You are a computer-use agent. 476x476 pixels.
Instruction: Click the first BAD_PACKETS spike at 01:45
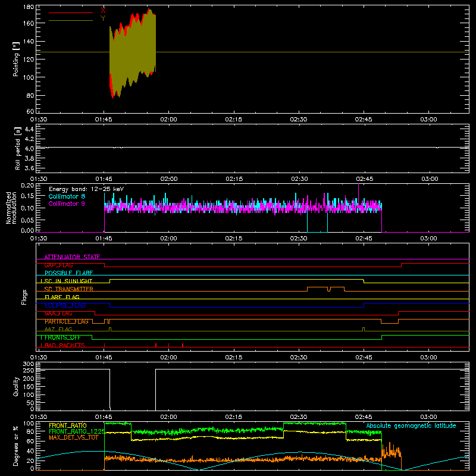pos(105,345)
